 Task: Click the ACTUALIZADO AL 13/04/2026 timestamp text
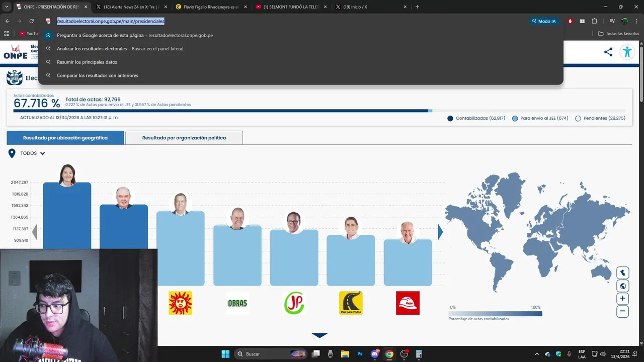click(69, 118)
